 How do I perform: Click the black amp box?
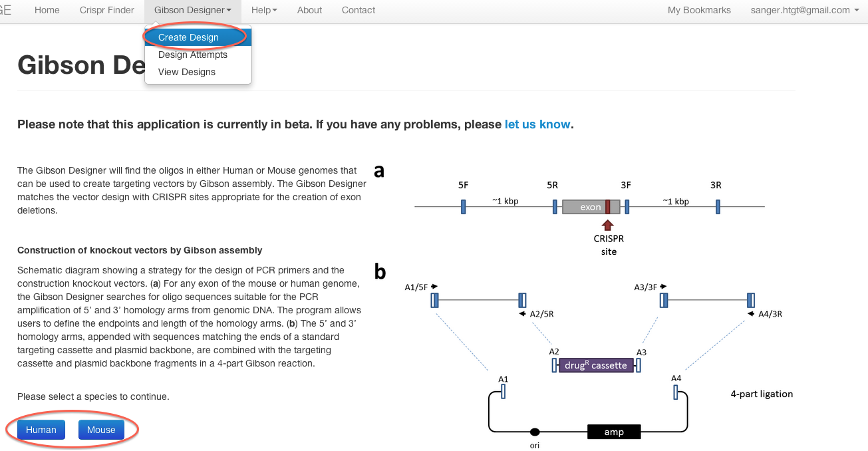coord(614,432)
